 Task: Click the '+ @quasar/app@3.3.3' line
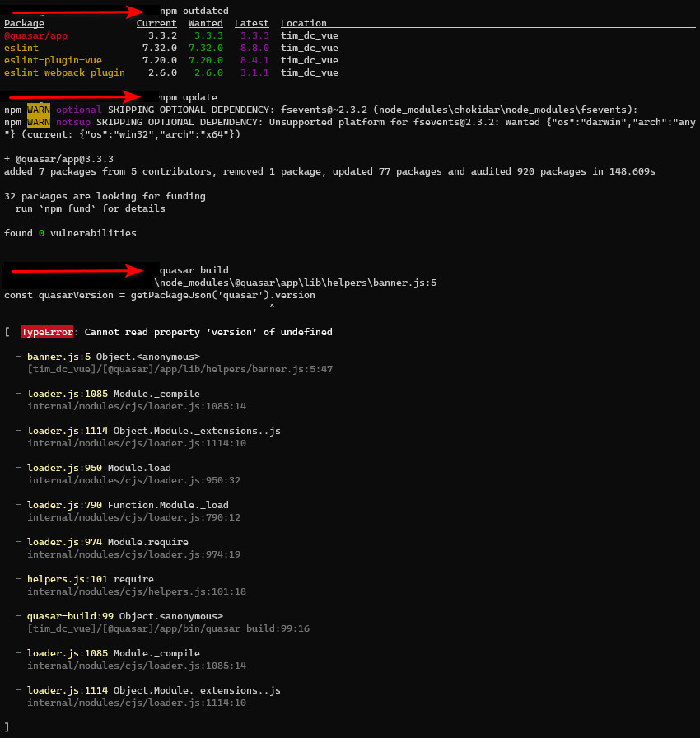point(58,159)
